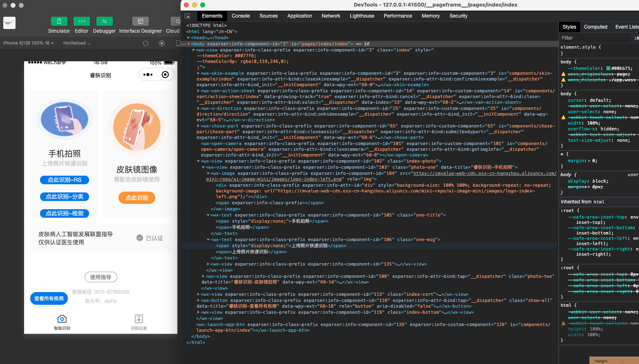Switch to the Computed pane tab

tap(595, 27)
